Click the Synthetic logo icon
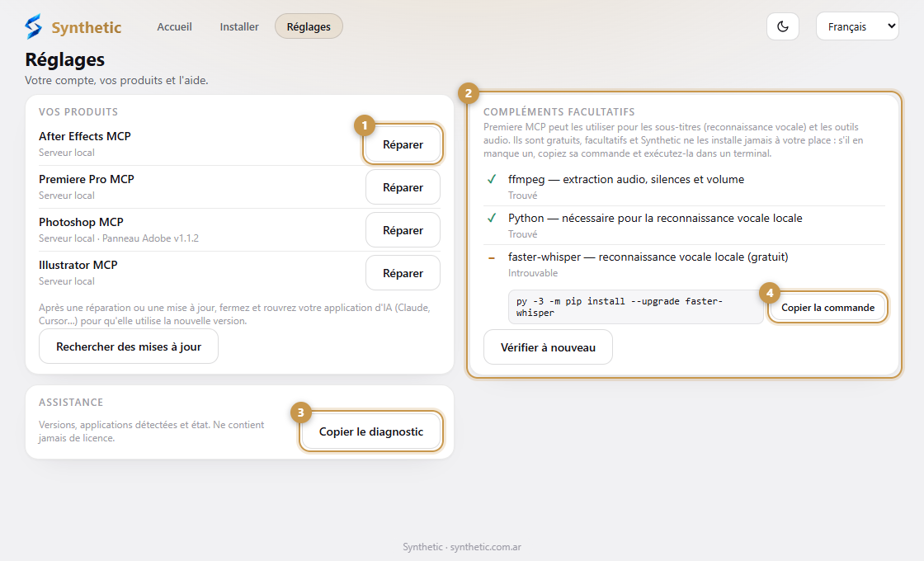The image size is (924, 561). 34,26
